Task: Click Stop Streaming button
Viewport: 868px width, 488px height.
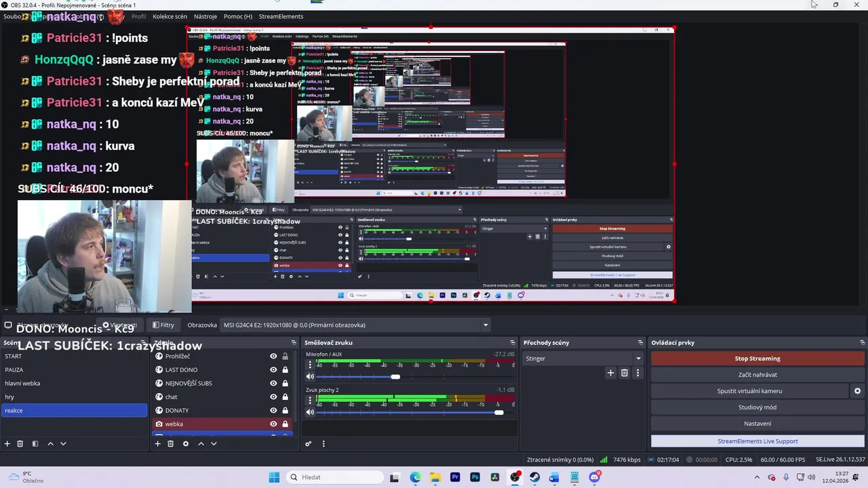Action: pyautogui.click(x=757, y=359)
